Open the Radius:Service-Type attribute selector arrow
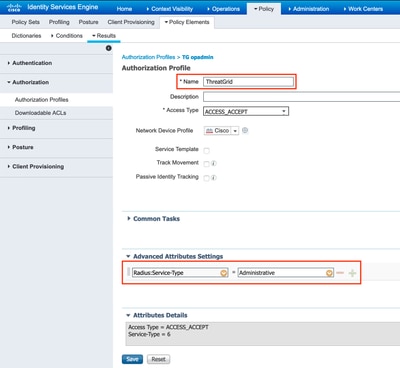400x368 pixels. click(x=224, y=273)
